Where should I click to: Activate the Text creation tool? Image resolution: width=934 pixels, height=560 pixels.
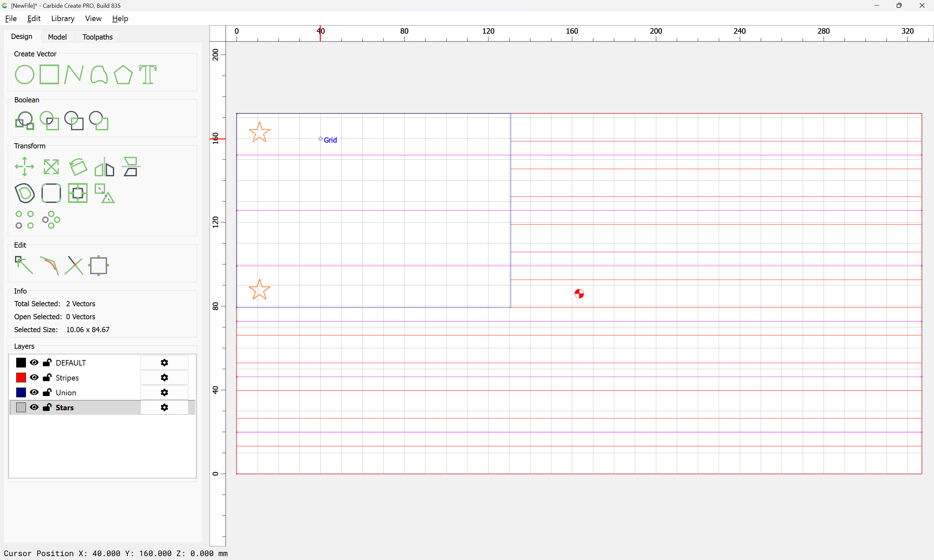pos(148,74)
